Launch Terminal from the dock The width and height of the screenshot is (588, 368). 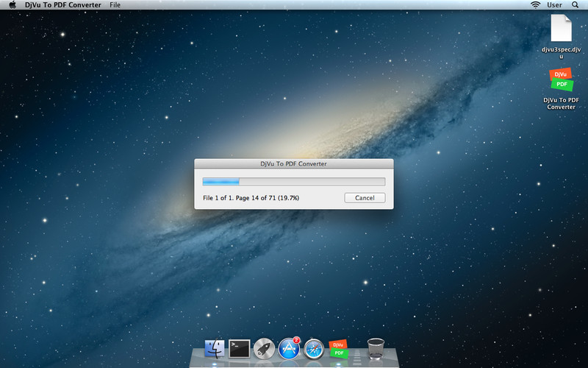[240, 348]
